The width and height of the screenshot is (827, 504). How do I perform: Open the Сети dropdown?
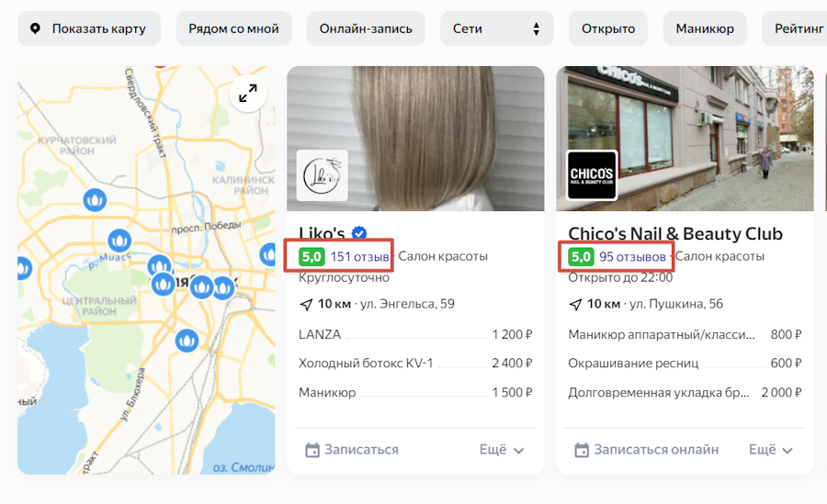click(497, 28)
